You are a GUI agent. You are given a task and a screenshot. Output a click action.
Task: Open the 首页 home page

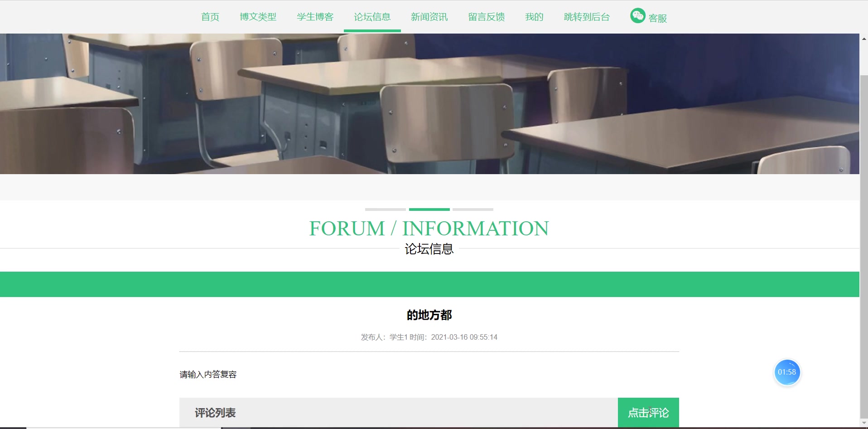tap(210, 16)
